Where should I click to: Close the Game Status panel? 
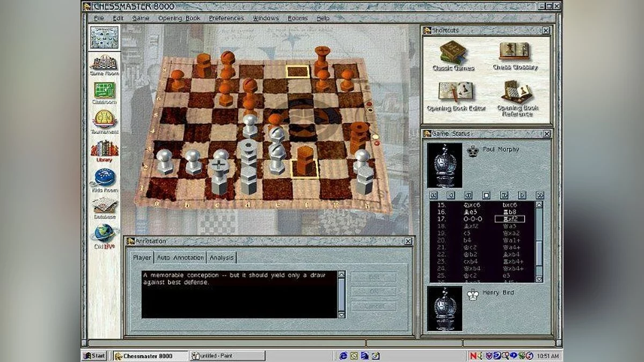pyautogui.click(x=546, y=134)
